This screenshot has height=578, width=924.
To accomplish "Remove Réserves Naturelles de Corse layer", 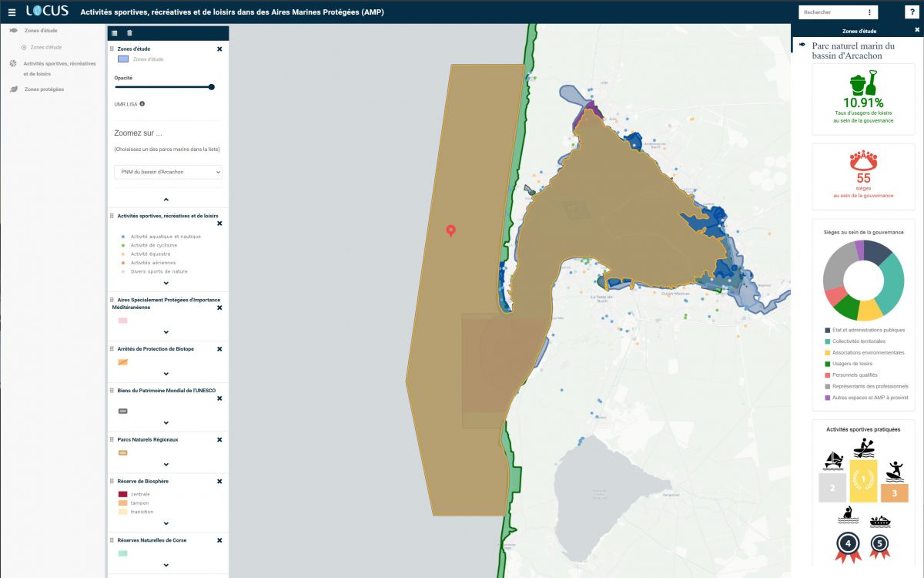I will [219, 540].
